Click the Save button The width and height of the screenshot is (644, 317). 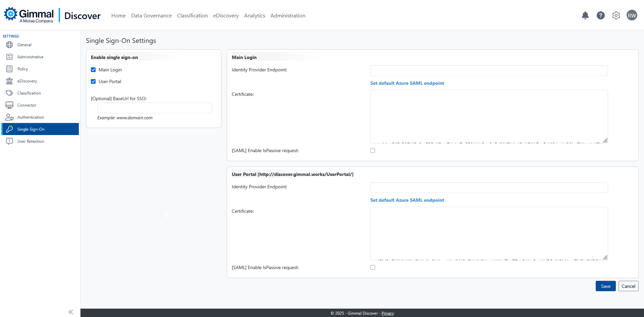pos(605,286)
